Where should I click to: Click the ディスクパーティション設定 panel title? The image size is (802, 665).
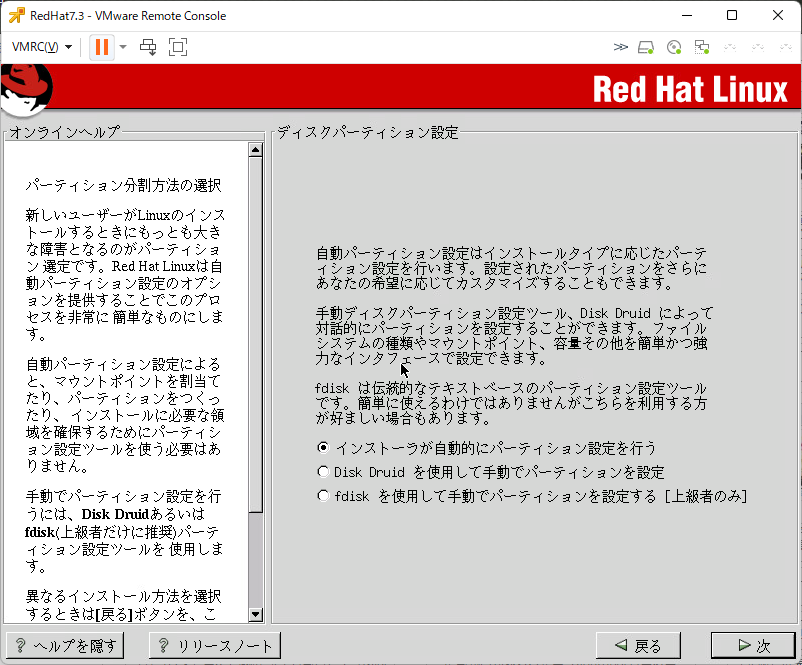point(367,132)
